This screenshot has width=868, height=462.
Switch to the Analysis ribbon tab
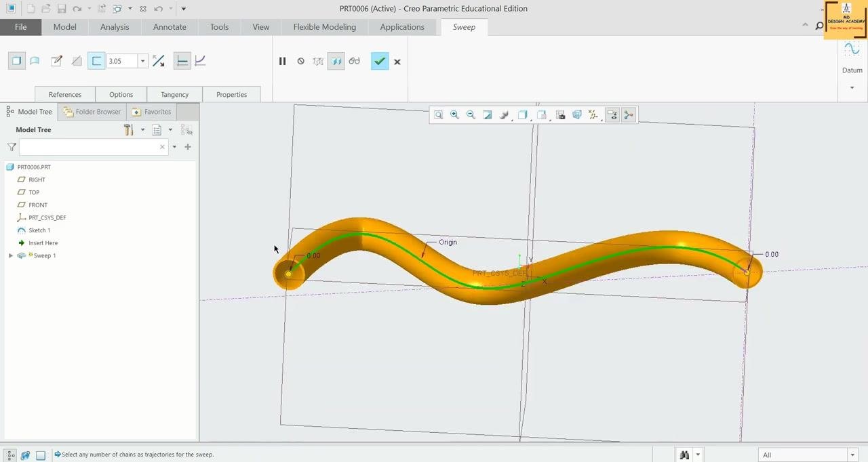pos(115,27)
